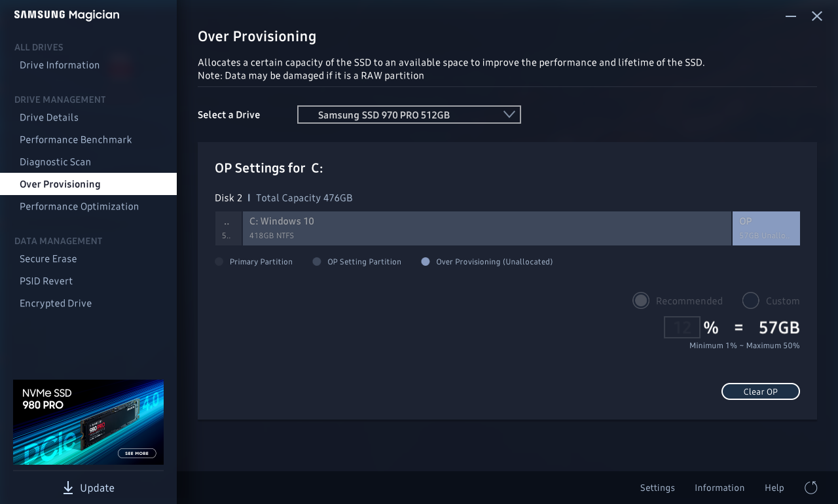Open Help from bottom bar

point(774,488)
